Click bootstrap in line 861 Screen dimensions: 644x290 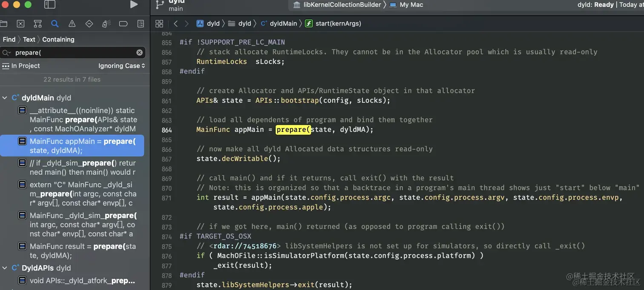(299, 101)
